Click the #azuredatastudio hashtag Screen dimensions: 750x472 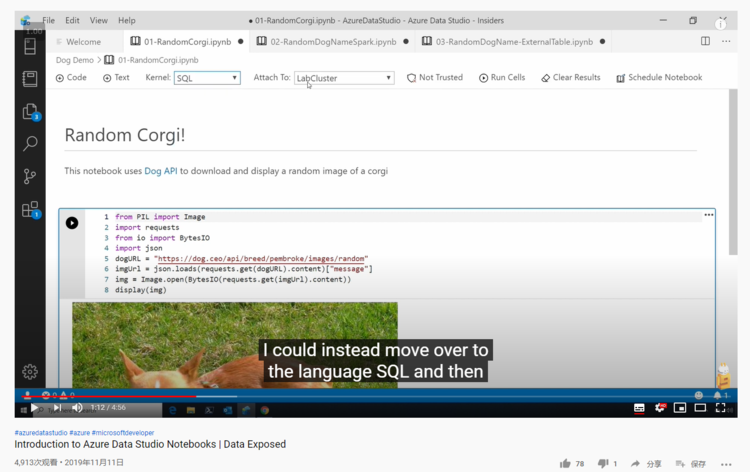41,433
